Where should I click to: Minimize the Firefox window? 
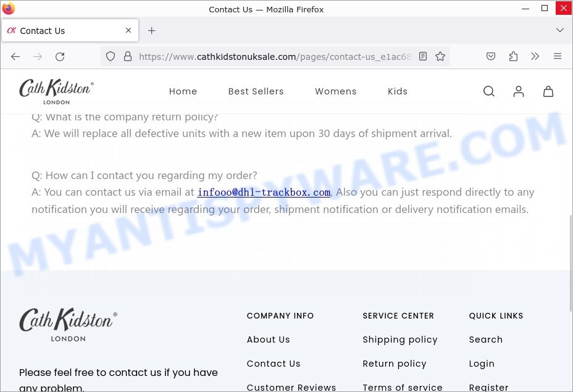coord(525,9)
